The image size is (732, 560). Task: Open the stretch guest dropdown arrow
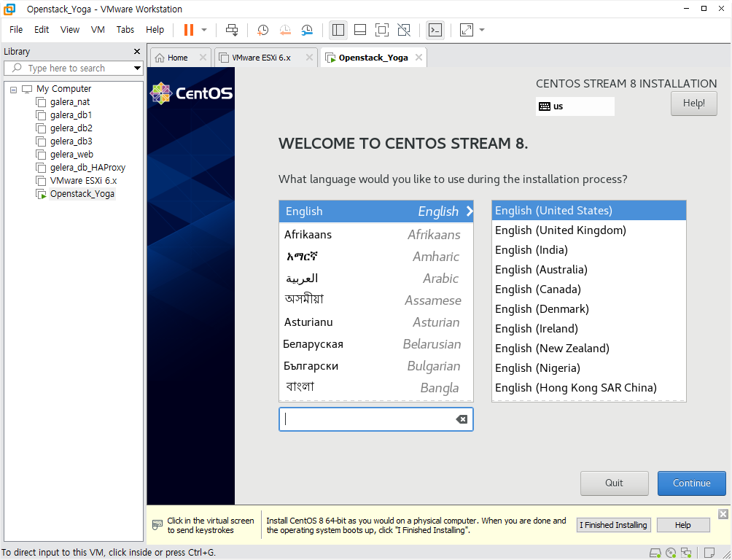pos(482,30)
